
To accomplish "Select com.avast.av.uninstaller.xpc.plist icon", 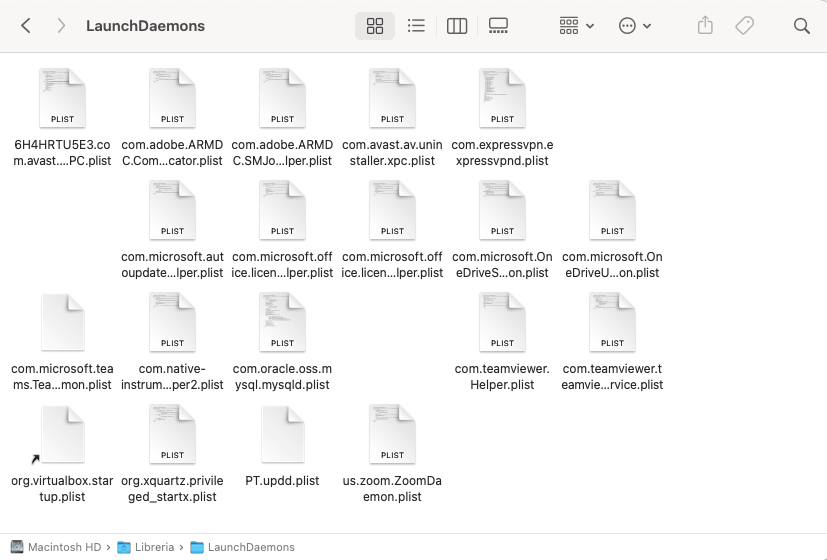I will coord(392,98).
